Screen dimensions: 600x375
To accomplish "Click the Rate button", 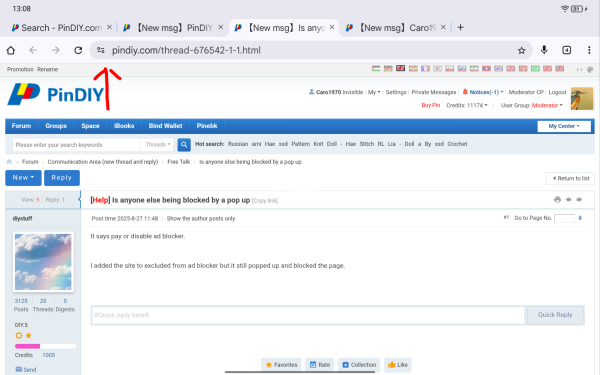I will [320, 365].
